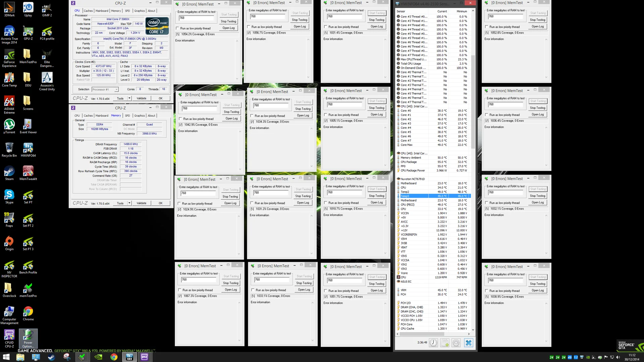This screenshot has height=362, width=644.
Task: Click HWiNFO clock reset timer icon
Action: (433, 343)
